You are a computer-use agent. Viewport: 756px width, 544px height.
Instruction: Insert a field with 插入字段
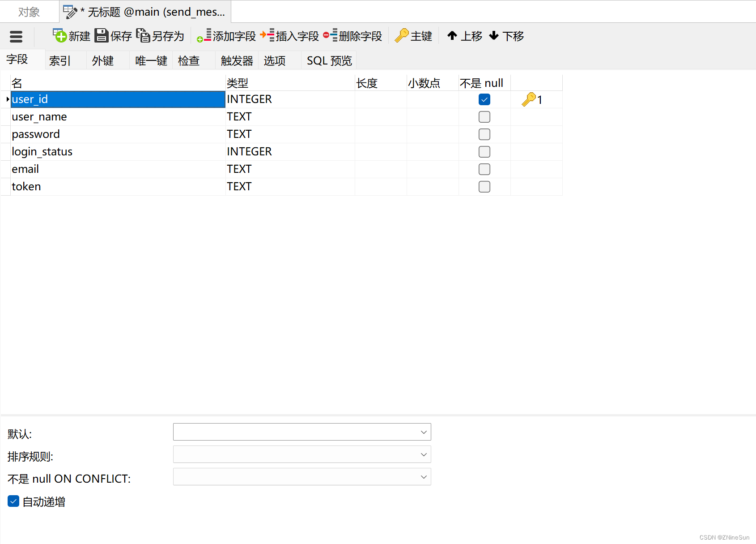(x=289, y=36)
